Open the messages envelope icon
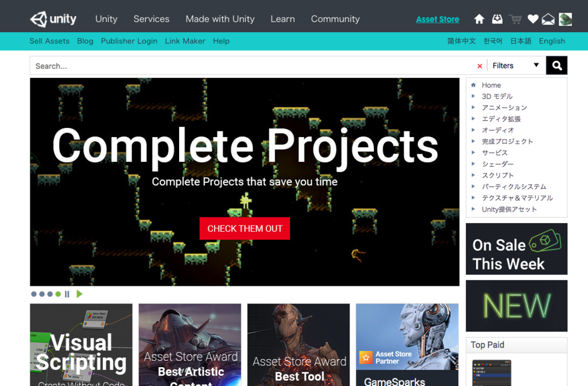Viewport: 588px width, 386px height. (548, 19)
